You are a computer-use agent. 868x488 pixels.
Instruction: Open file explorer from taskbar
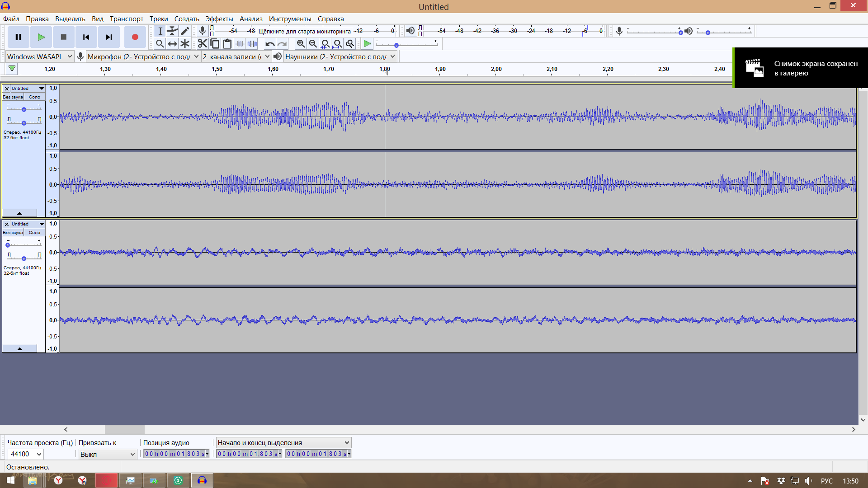pyautogui.click(x=33, y=480)
